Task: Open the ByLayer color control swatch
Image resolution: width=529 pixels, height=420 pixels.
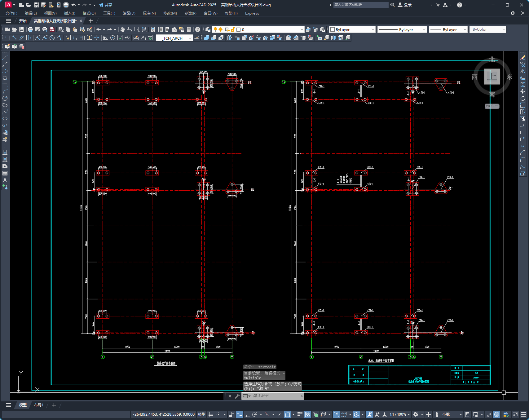Action: click(352, 29)
